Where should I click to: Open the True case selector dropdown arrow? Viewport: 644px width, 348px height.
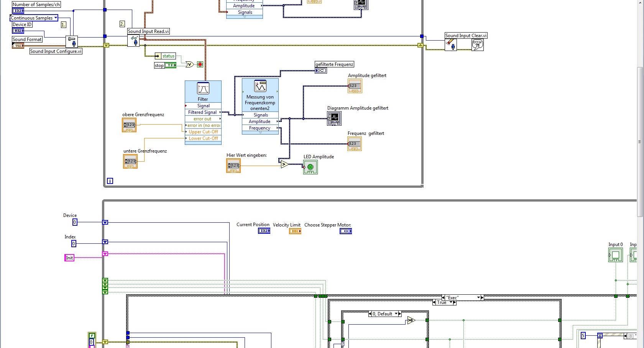451,302
